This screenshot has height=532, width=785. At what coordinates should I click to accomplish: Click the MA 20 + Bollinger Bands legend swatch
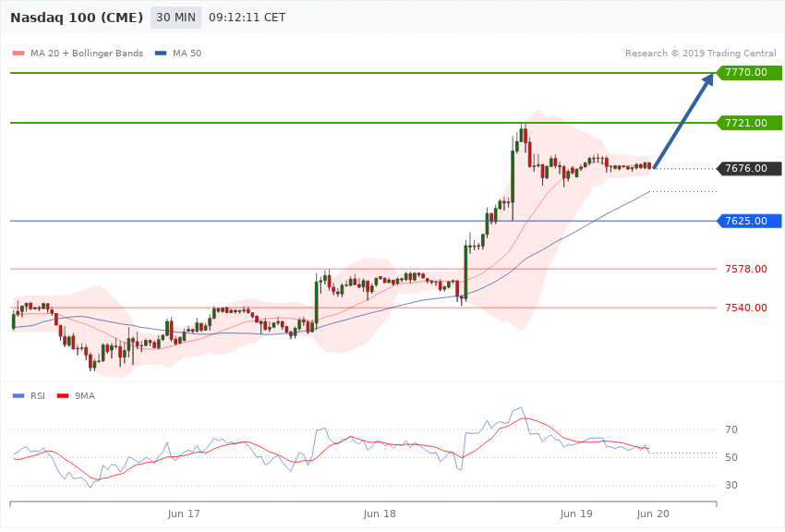18,53
